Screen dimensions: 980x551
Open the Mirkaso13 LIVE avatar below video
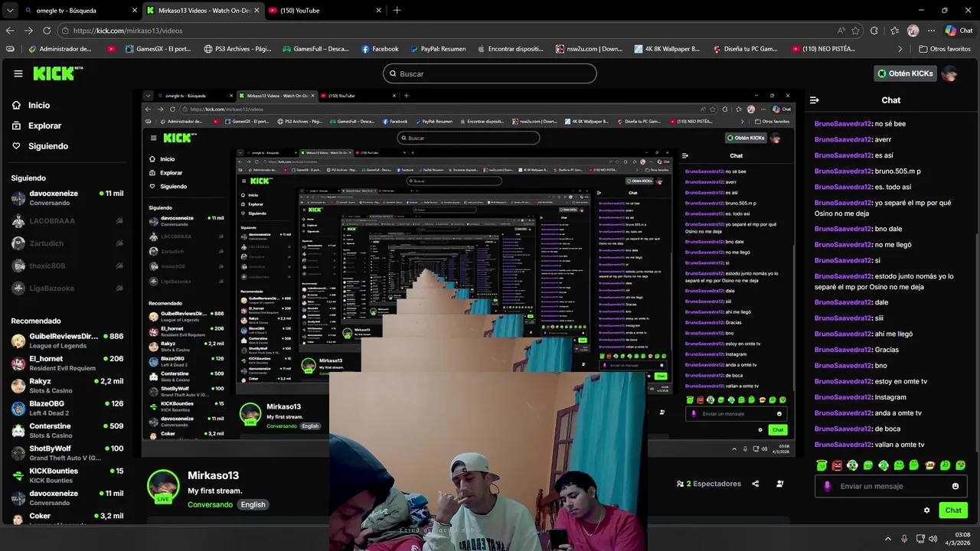[x=163, y=487]
